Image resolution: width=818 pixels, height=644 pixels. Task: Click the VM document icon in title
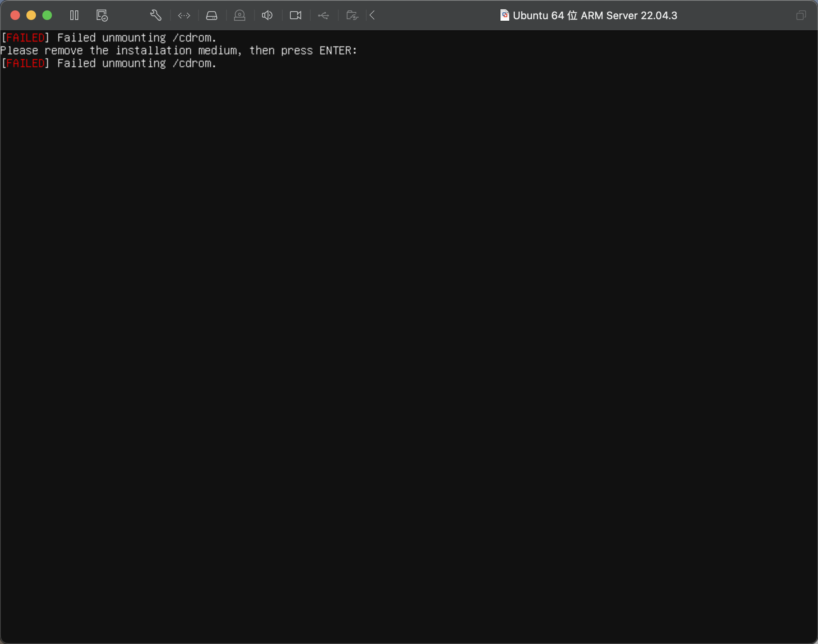[x=504, y=16]
